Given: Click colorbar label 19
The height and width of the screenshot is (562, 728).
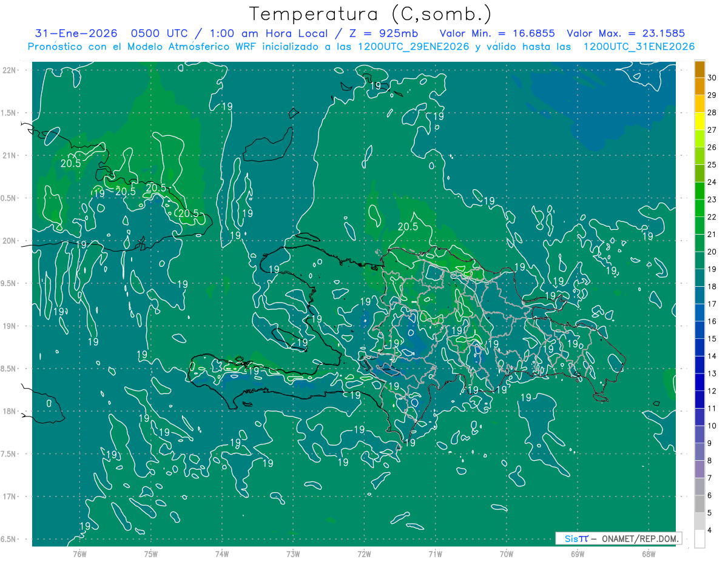Looking at the screenshot, I should click(x=712, y=269).
